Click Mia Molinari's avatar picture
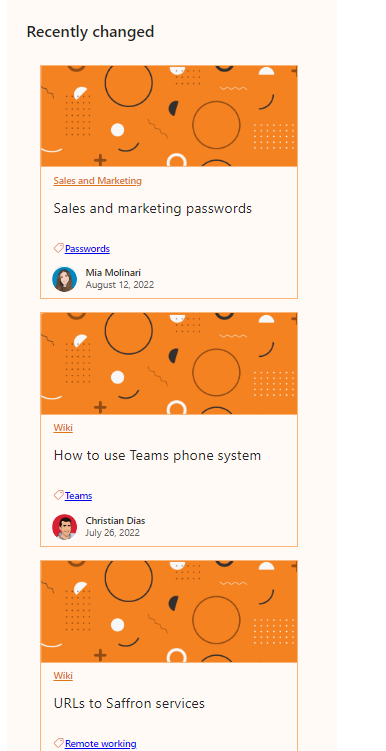 tap(65, 279)
